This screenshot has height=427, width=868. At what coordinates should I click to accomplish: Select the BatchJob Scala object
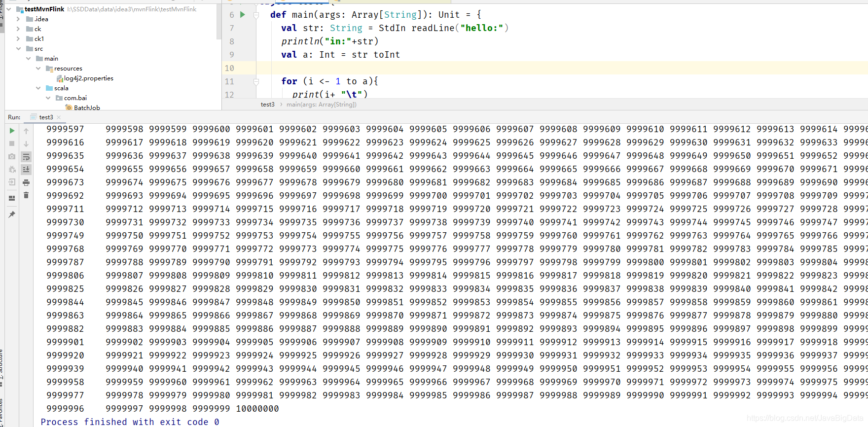[x=87, y=107]
